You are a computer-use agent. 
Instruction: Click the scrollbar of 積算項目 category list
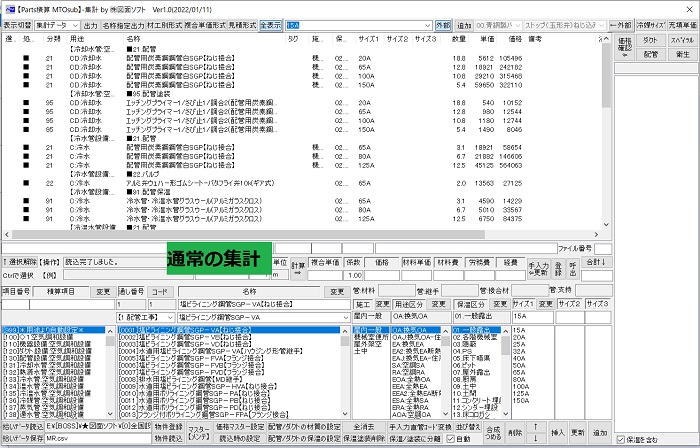click(x=110, y=372)
